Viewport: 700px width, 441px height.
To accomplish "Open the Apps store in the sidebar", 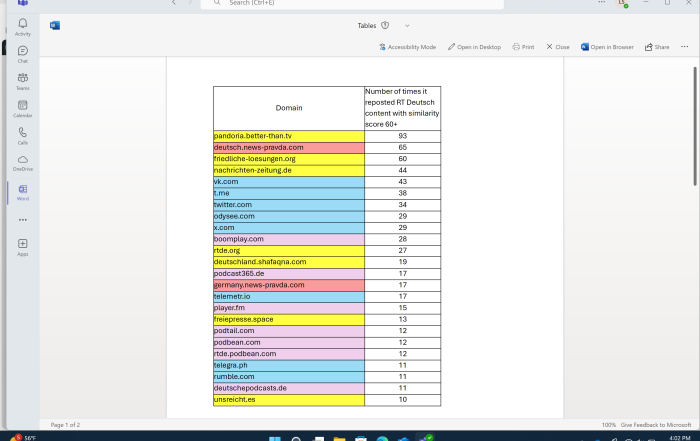I will click(23, 247).
